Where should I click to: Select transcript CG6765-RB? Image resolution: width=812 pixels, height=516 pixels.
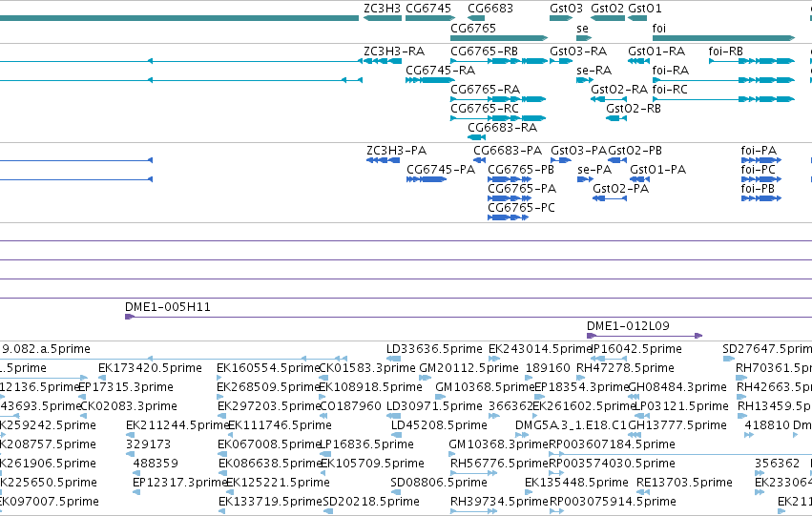click(x=484, y=52)
